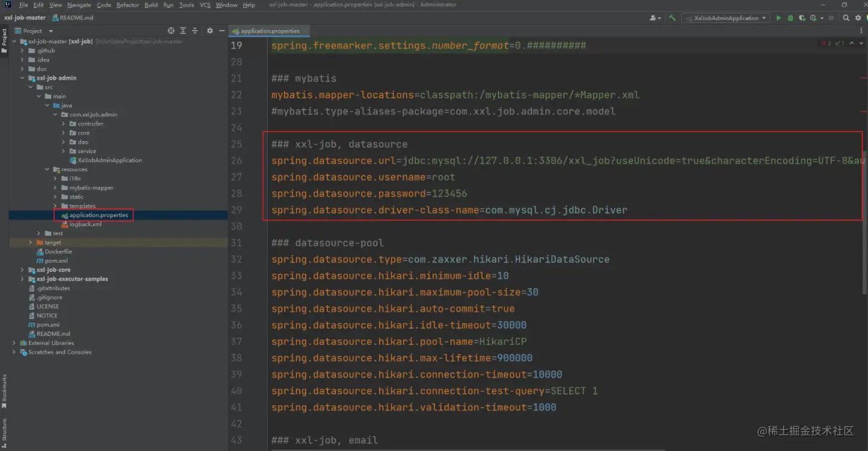Click the hikari maximum-pool-size=30 line
Screen dimensions: 868x451
404,292
